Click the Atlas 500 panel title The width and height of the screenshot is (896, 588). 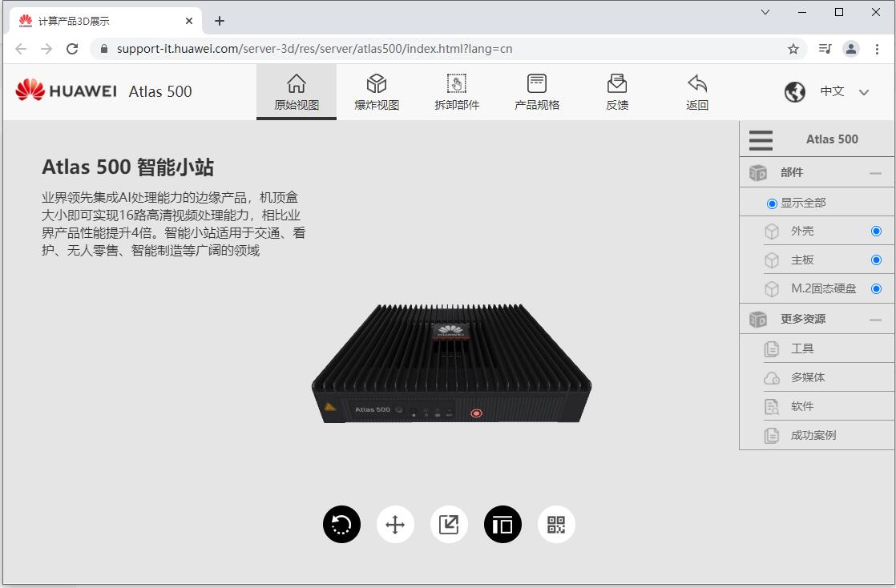click(x=832, y=139)
